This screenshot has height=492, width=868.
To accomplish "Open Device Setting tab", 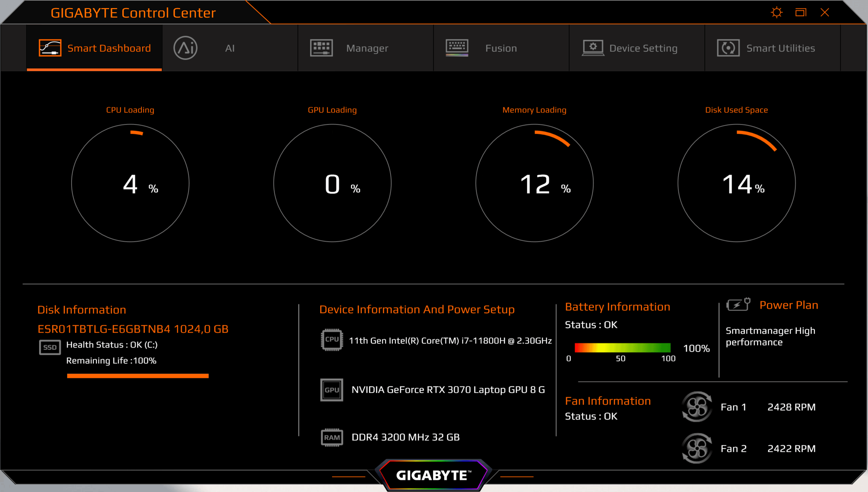I will [x=643, y=48].
